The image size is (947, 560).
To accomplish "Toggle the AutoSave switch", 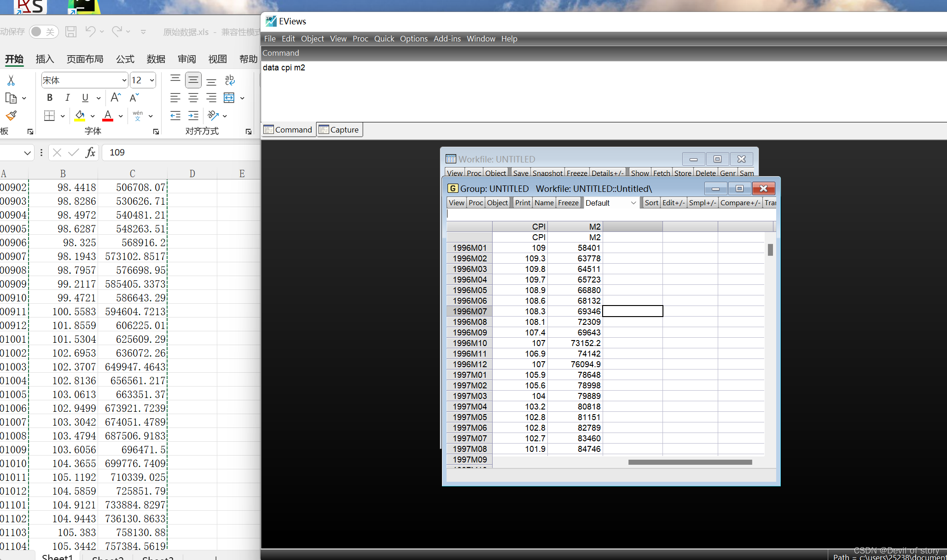I will [43, 32].
